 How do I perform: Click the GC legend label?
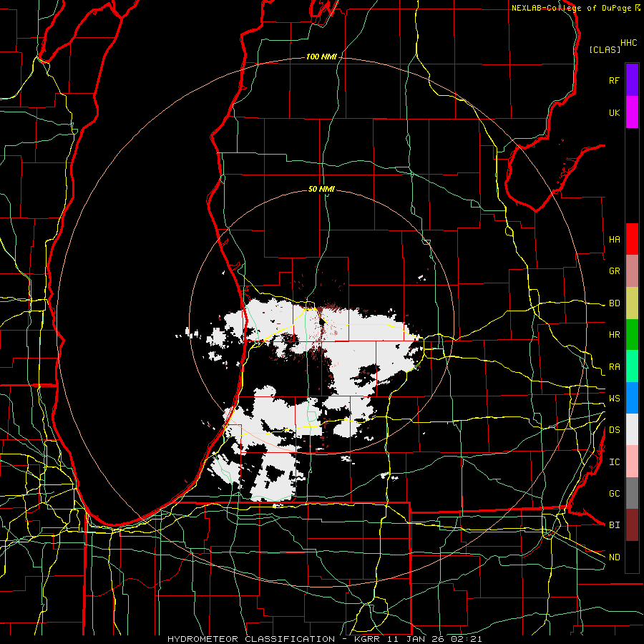pyautogui.click(x=614, y=494)
